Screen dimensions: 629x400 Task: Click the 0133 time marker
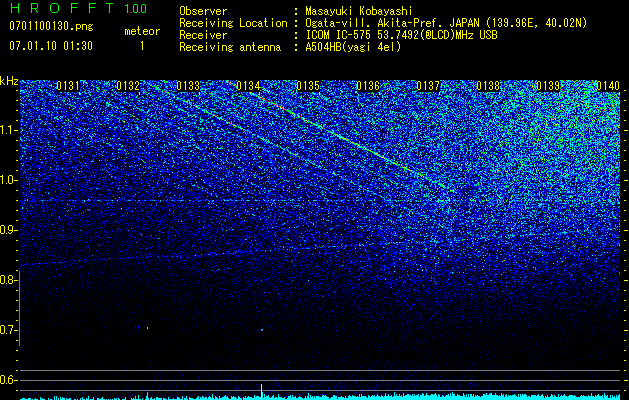(188, 86)
